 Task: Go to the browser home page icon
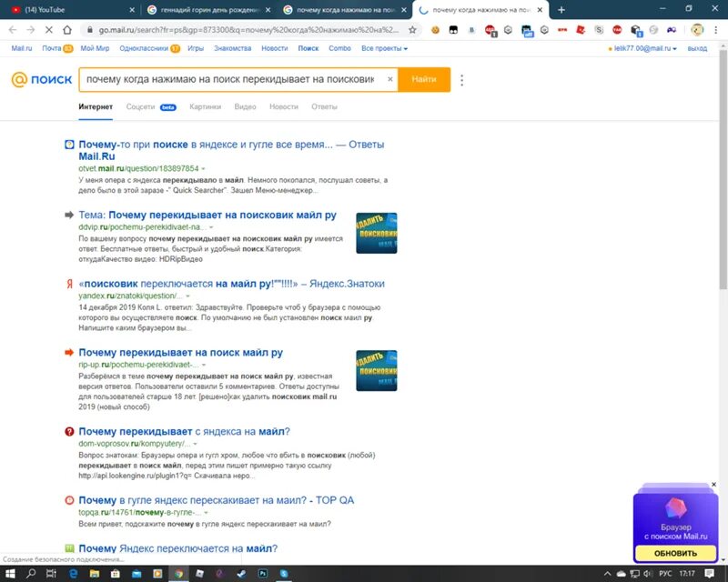67,30
